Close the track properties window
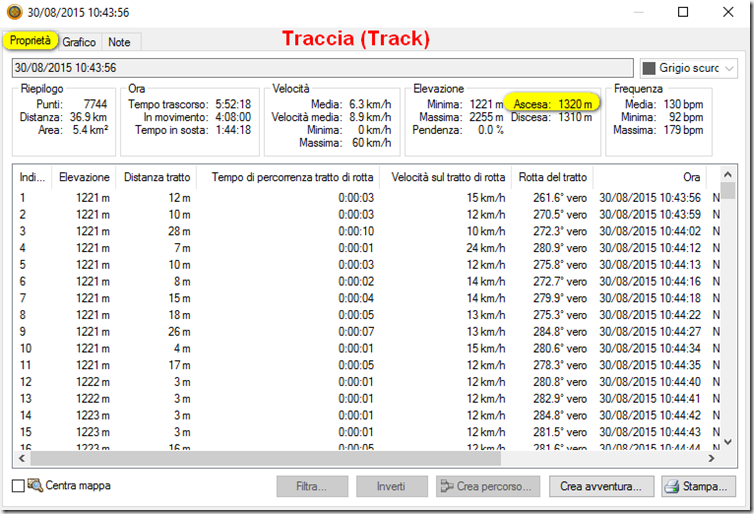The height and width of the screenshot is (514, 754). (728, 12)
